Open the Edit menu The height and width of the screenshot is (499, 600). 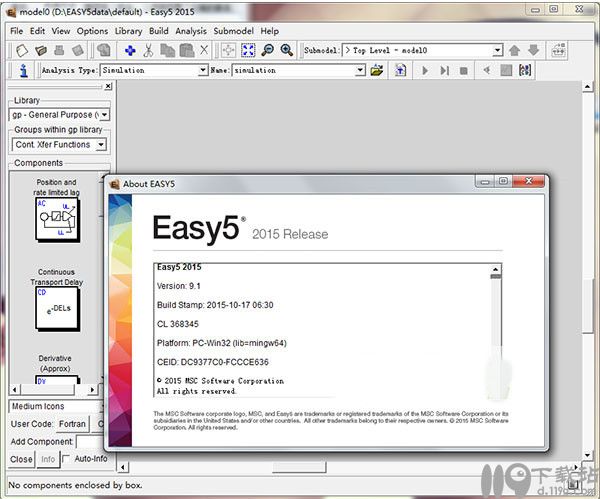38,31
